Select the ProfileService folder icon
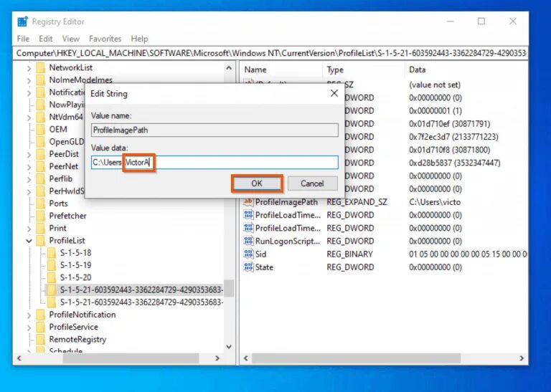Screen dimensions: 551x392 click(41, 327)
